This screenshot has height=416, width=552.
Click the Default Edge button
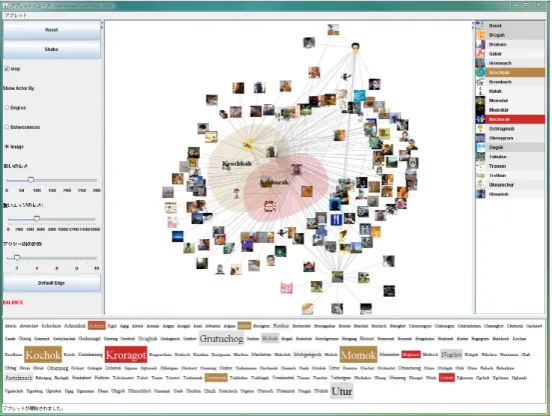(x=52, y=283)
